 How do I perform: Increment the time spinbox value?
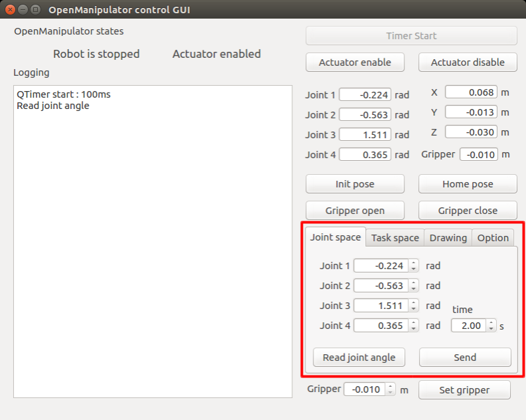[491, 323]
